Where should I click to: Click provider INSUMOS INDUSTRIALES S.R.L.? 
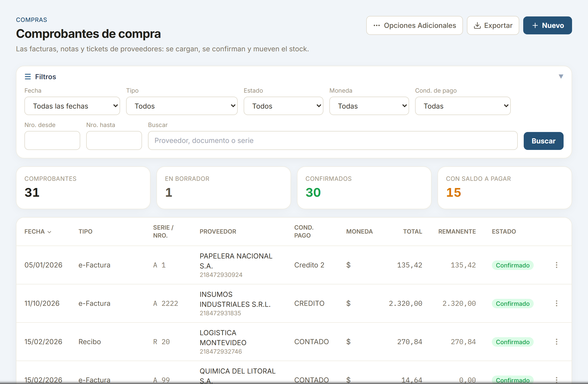pyautogui.click(x=235, y=299)
